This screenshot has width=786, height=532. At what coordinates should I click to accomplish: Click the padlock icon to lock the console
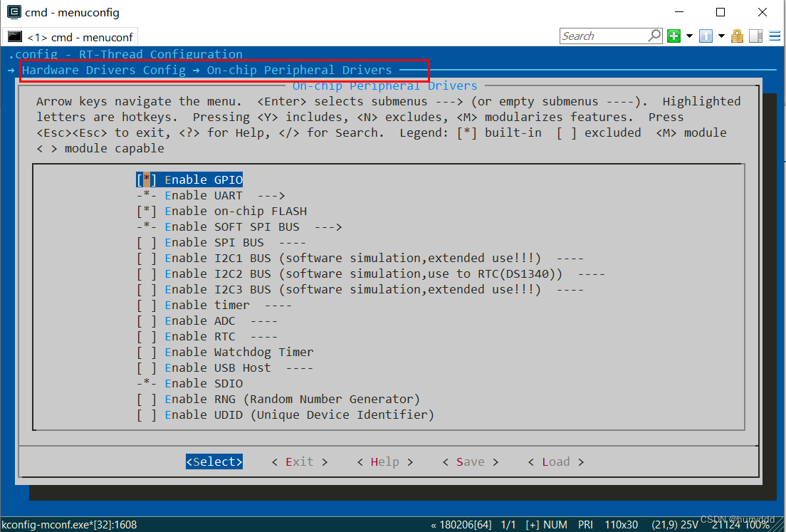737,36
